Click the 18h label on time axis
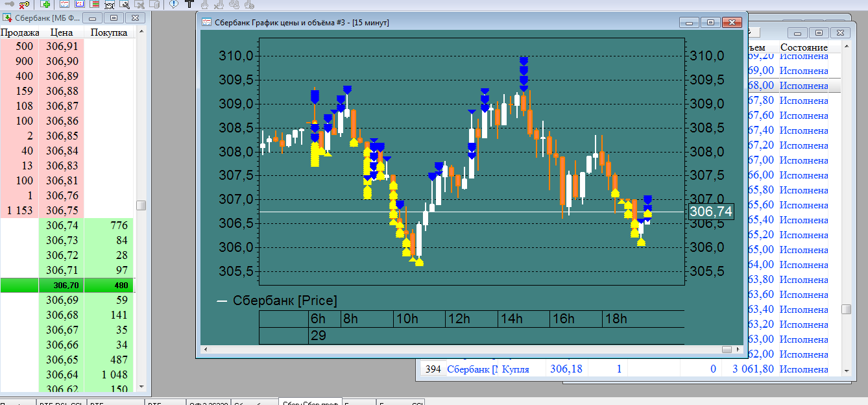The width and height of the screenshot is (868, 405). point(616,319)
